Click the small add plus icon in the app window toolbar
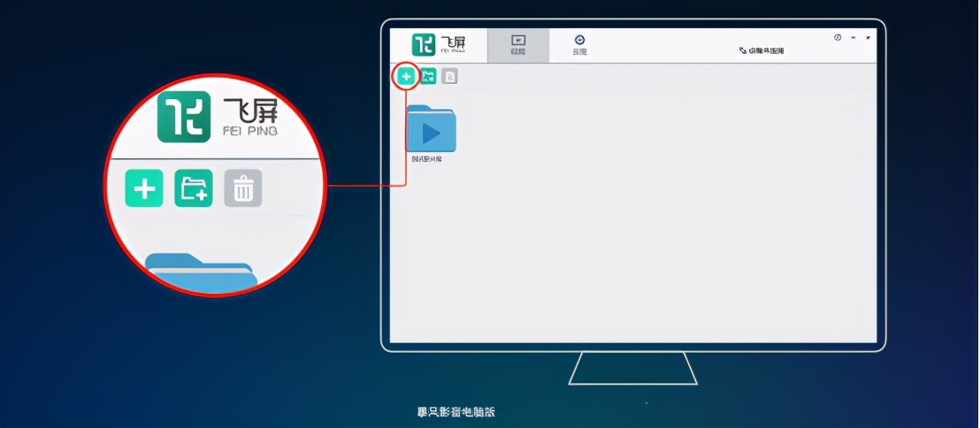 pyautogui.click(x=406, y=76)
